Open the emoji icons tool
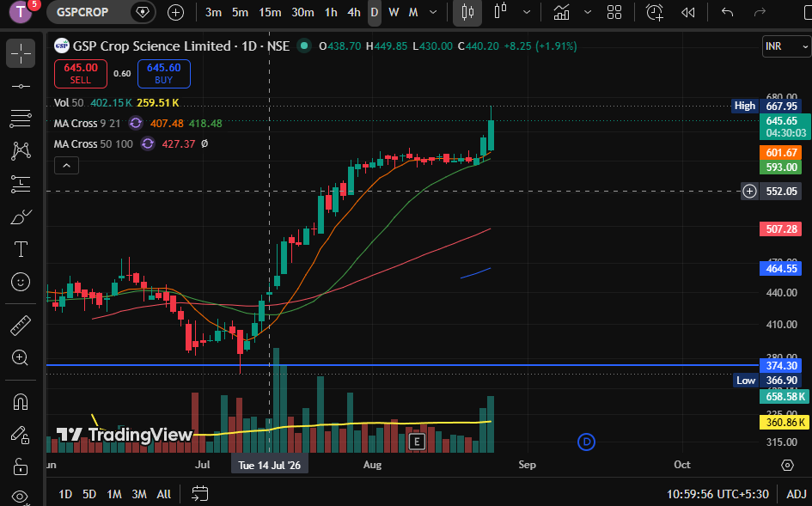Image resolution: width=812 pixels, height=506 pixels. (21, 283)
